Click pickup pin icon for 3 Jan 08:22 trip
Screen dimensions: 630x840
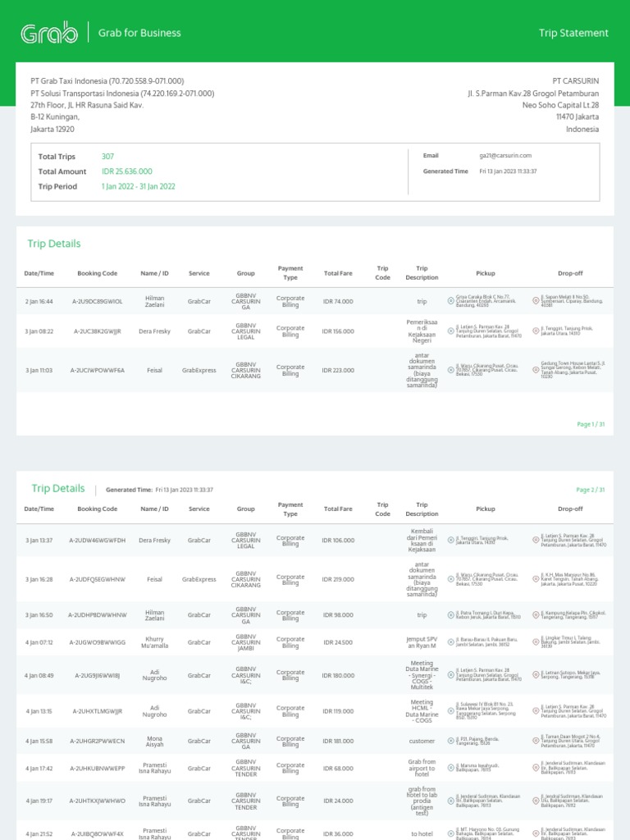pos(450,332)
